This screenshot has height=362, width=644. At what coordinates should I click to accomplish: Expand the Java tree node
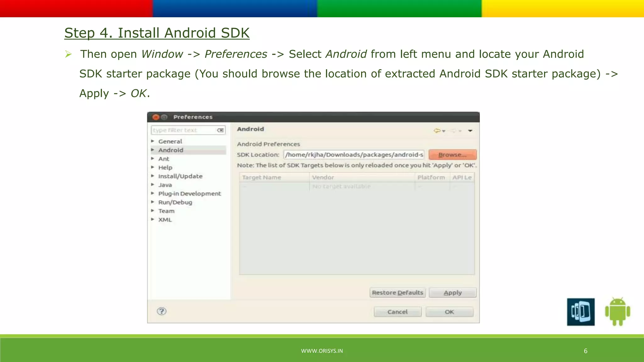pyautogui.click(x=153, y=185)
